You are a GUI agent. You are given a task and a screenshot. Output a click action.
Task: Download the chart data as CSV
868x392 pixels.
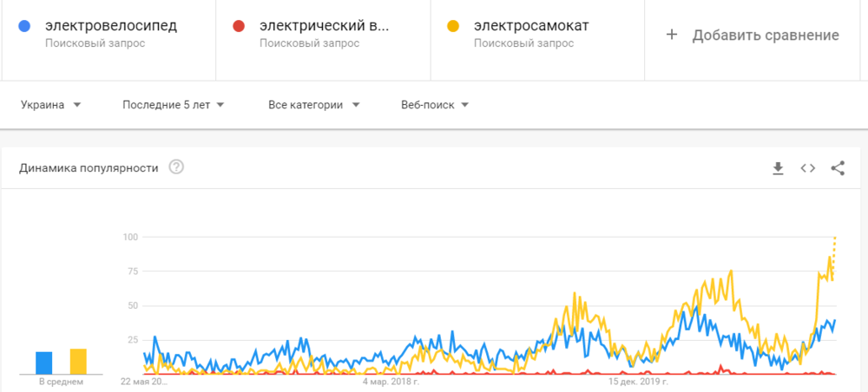pos(779,168)
